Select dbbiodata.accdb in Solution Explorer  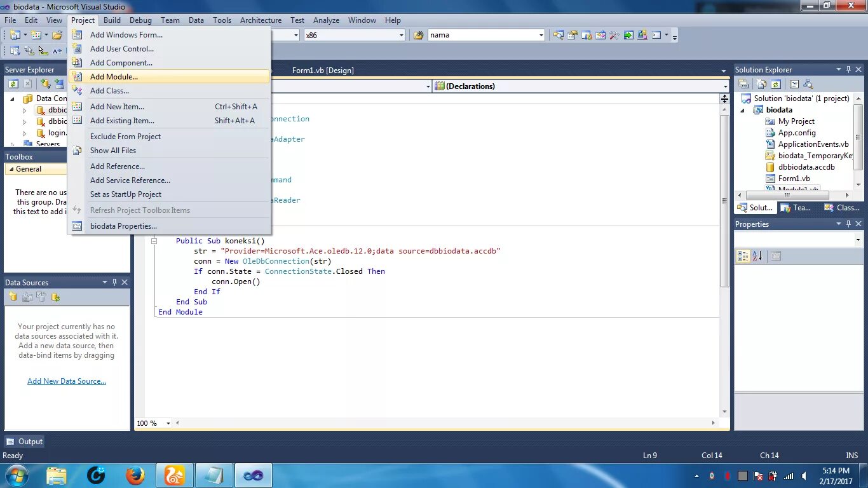[806, 167]
